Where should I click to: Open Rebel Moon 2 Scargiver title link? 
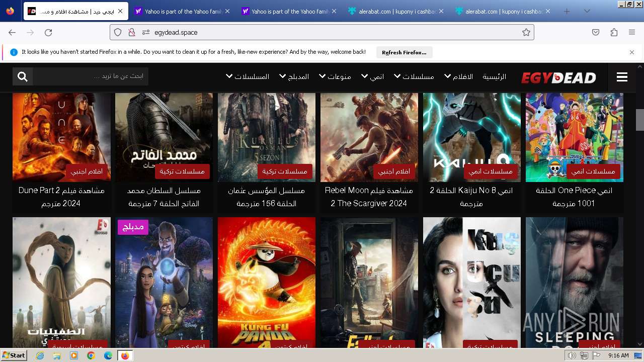click(x=369, y=197)
